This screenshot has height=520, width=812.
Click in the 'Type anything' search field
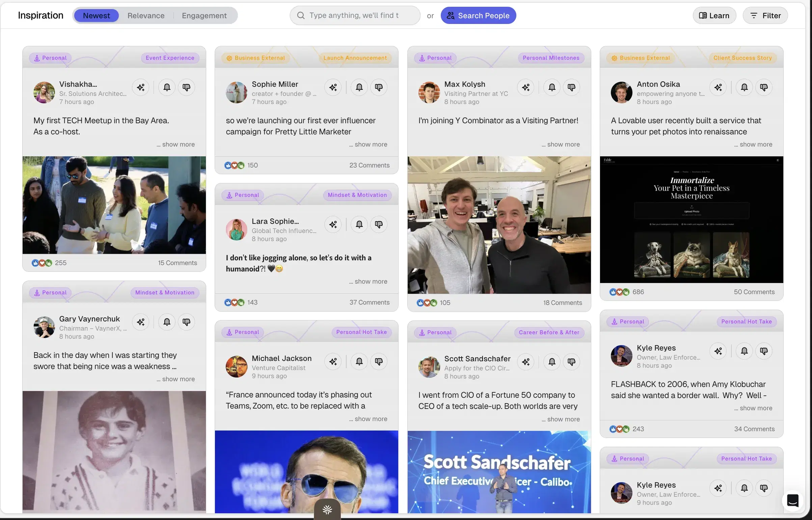tap(355, 16)
